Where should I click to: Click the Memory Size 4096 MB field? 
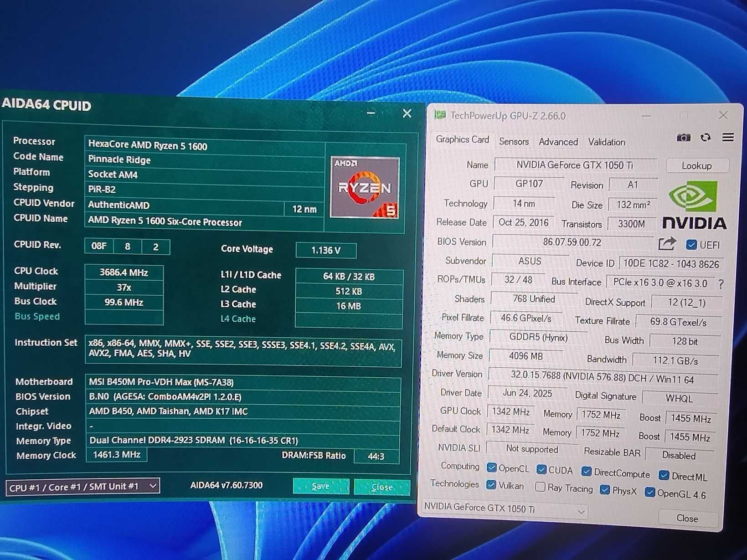526,356
